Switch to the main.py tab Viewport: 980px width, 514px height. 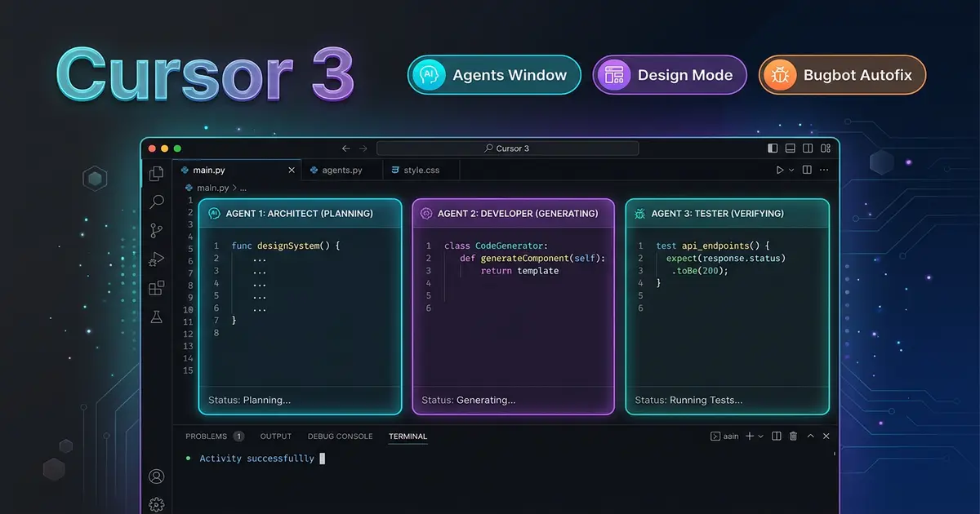click(x=237, y=171)
